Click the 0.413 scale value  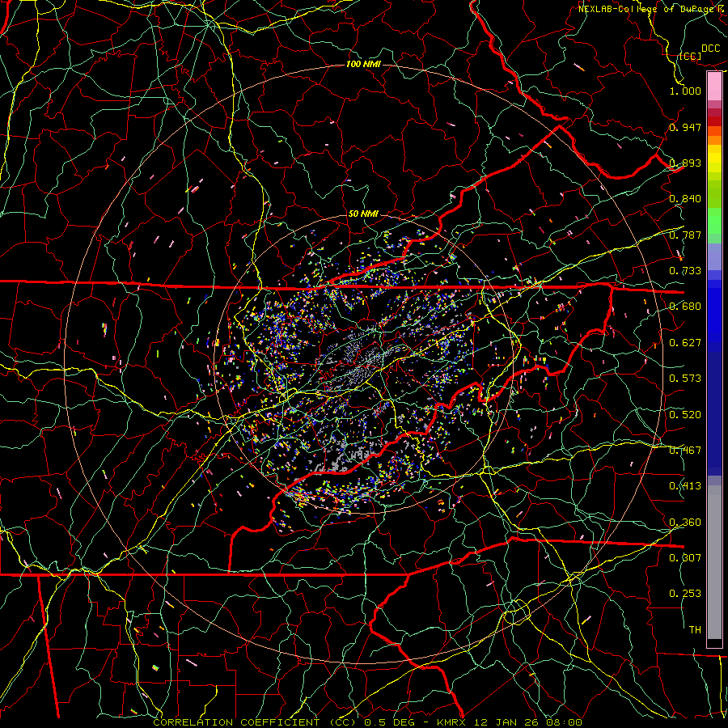(x=685, y=486)
